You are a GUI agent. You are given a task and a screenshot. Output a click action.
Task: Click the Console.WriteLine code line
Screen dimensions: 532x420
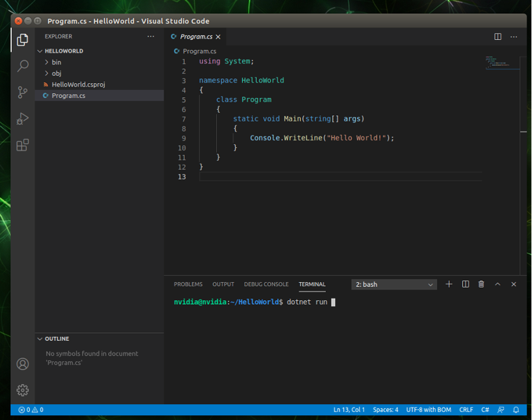pyautogui.click(x=322, y=138)
